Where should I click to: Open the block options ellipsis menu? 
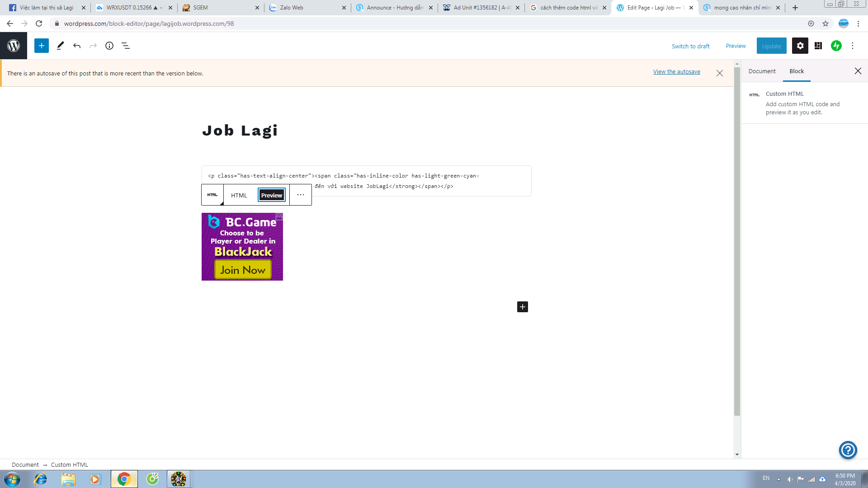click(x=301, y=195)
